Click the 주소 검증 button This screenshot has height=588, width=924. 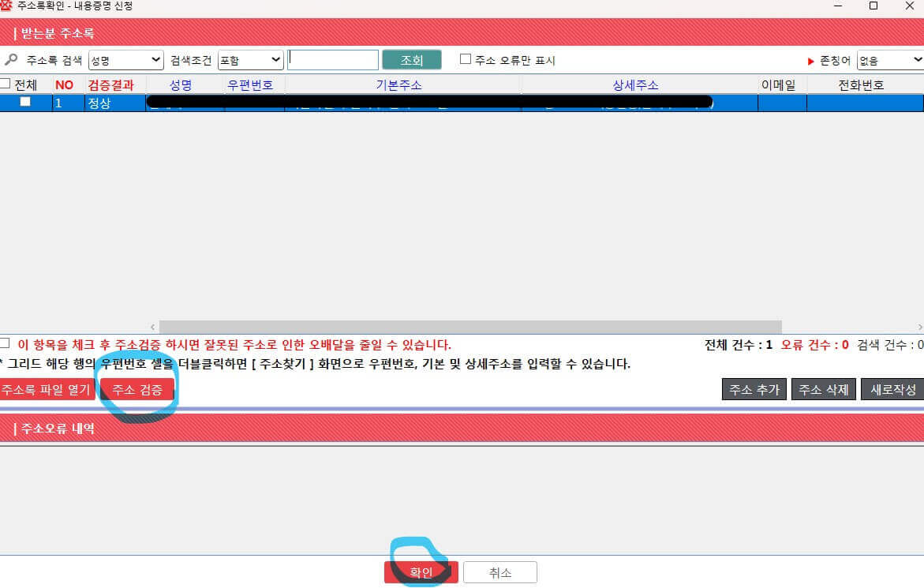click(137, 389)
